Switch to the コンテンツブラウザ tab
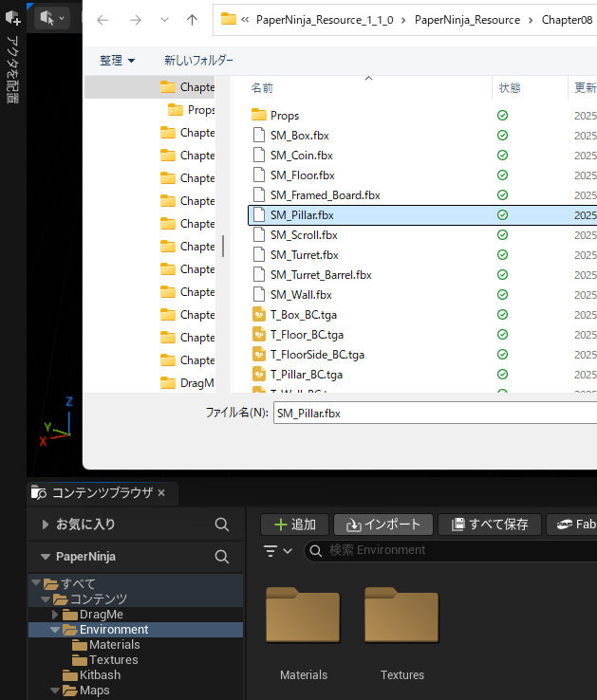The image size is (597, 700). (x=101, y=493)
